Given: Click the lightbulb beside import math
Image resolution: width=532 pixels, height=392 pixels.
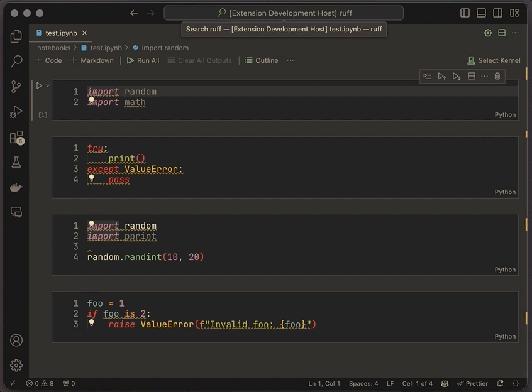Looking at the screenshot, I should click(91, 100).
